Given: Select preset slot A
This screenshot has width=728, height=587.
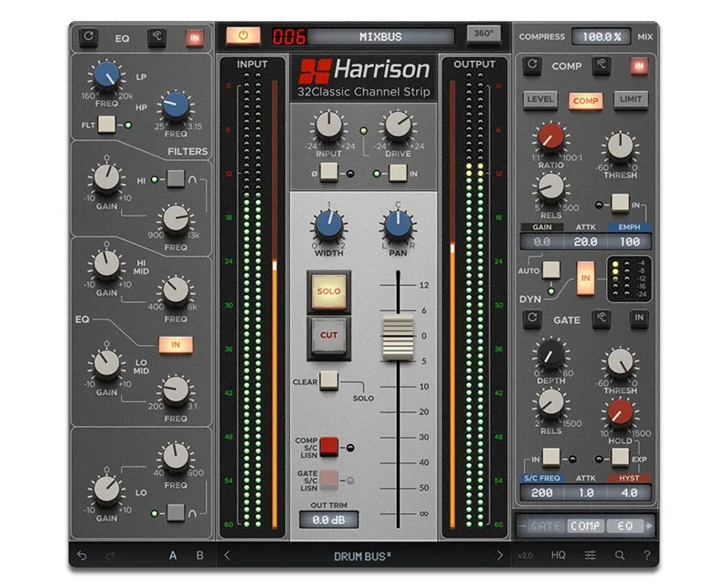Looking at the screenshot, I should (x=173, y=555).
